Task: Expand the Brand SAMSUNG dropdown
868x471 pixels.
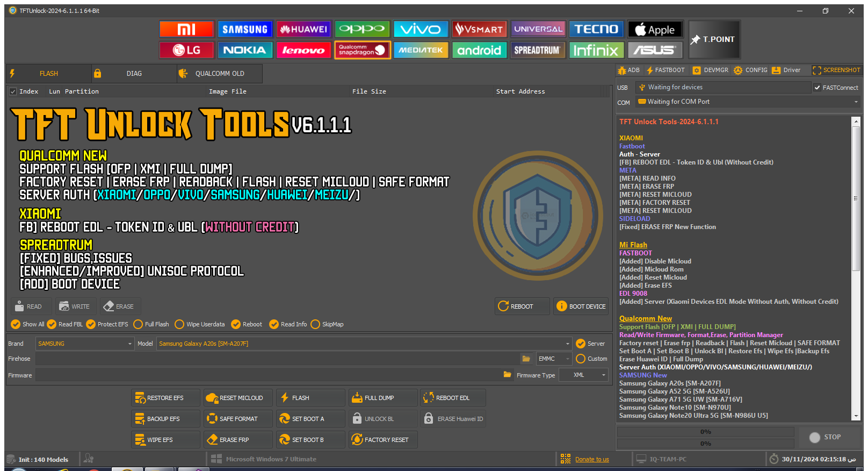Action: tap(130, 344)
